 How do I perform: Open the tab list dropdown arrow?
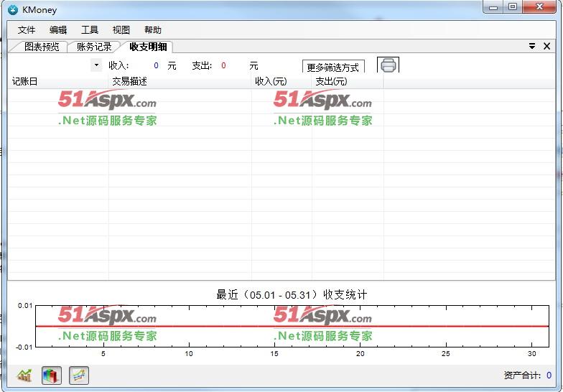532,46
